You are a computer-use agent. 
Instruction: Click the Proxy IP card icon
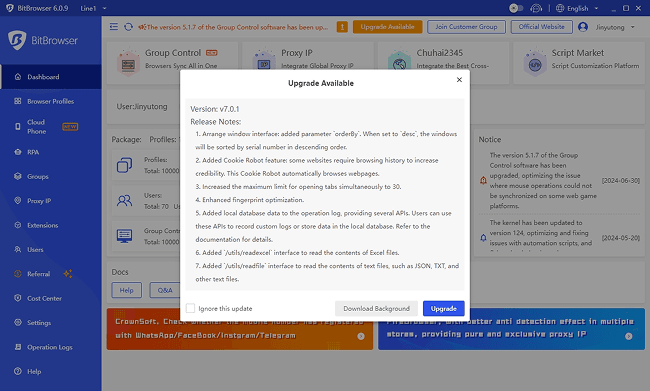264,62
